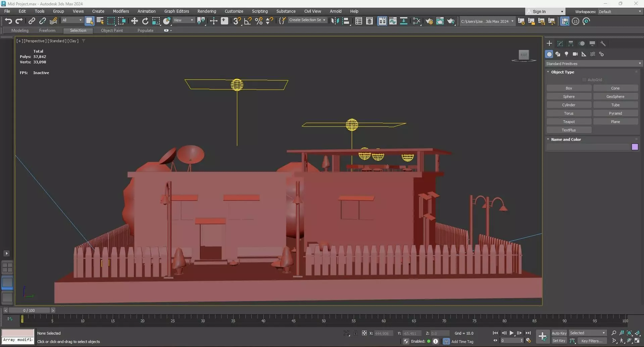Open the Create Selection Set dropdown
Screen dimensions: 644x347
pyautogui.click(x=307, y=20)
